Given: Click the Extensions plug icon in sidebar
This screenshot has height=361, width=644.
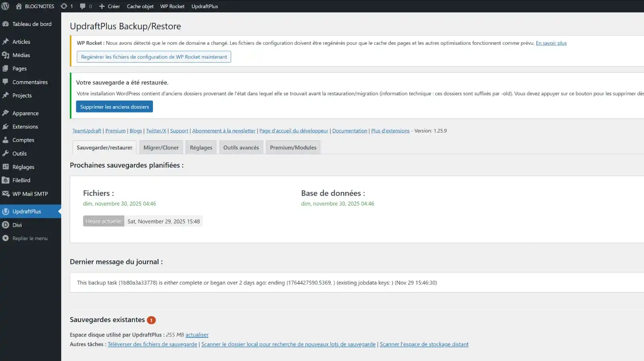Looking at the screenshot, I should [x=6, y=127].
